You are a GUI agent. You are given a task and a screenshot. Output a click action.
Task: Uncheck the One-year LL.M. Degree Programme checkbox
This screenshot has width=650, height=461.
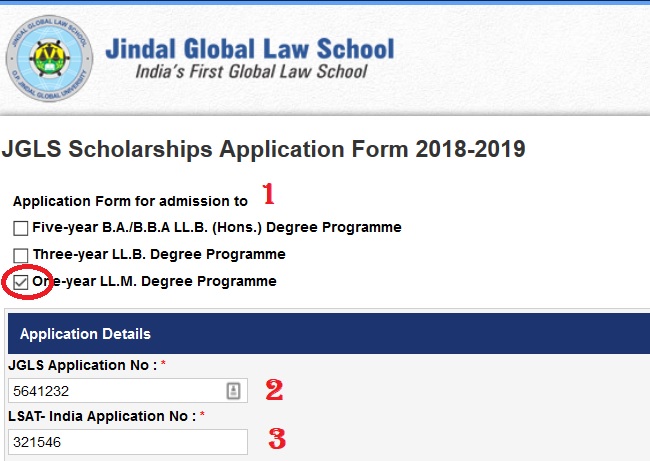[21, 283]
